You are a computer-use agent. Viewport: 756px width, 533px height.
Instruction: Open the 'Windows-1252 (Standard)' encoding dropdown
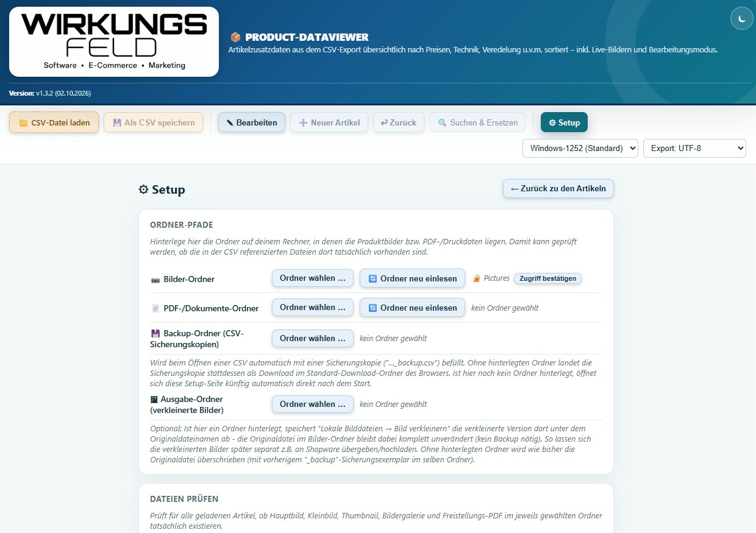(x=580, y=148)
